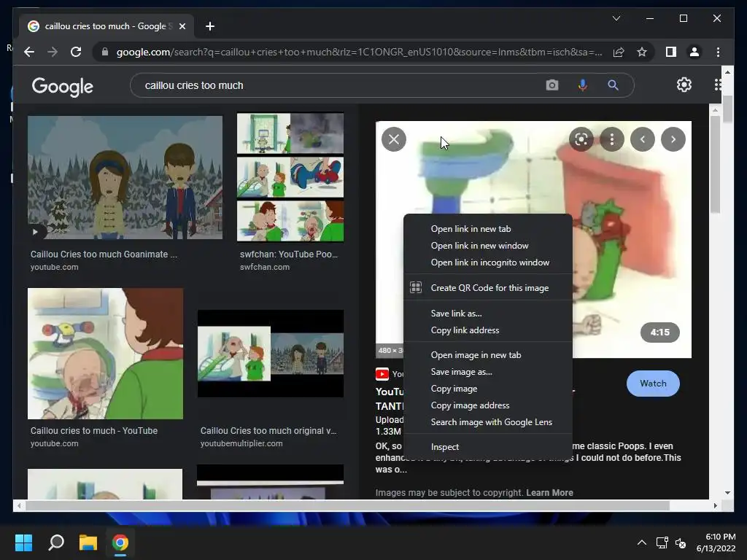
Task: Go back with the browser back arrow
Action: click(x=29, y=52)
